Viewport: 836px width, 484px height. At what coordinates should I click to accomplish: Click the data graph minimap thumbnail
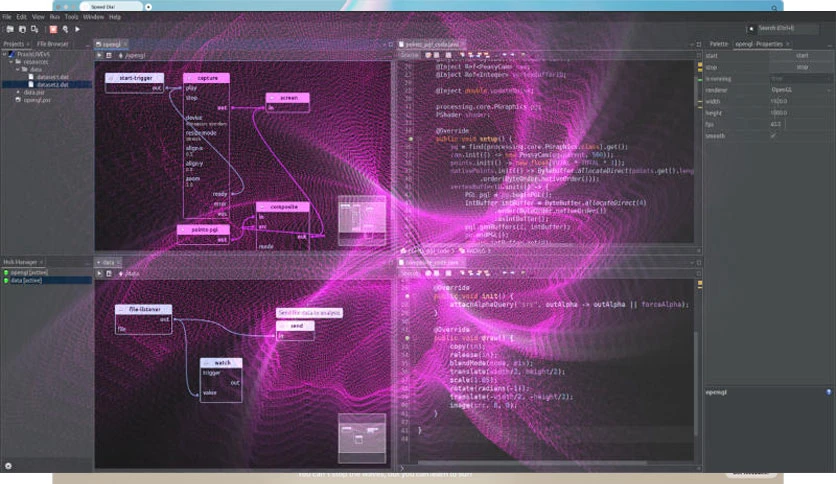click(362, 438)
